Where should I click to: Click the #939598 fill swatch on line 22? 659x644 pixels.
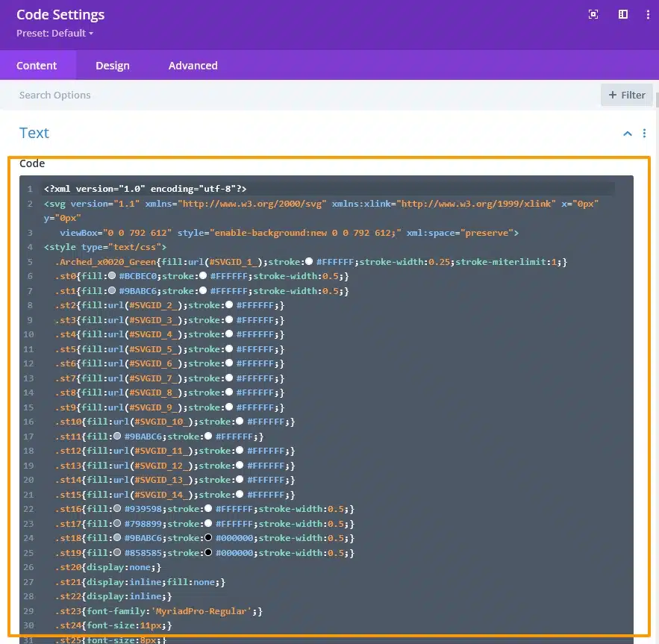pos(117,509)
